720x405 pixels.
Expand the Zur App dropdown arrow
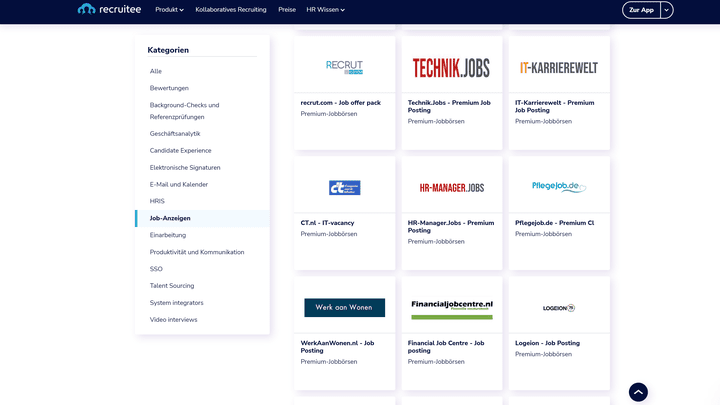pyautogui.click(x=666, y=10)
